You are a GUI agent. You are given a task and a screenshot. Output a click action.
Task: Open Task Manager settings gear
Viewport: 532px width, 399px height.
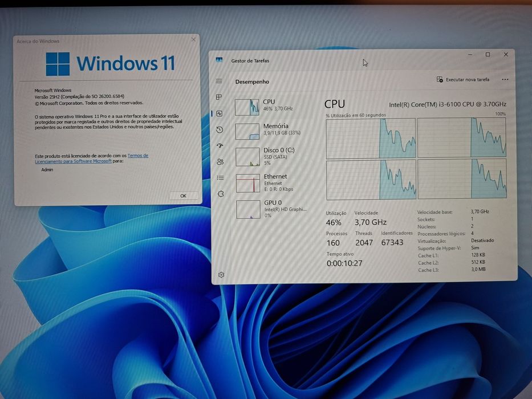click(221, 275)
